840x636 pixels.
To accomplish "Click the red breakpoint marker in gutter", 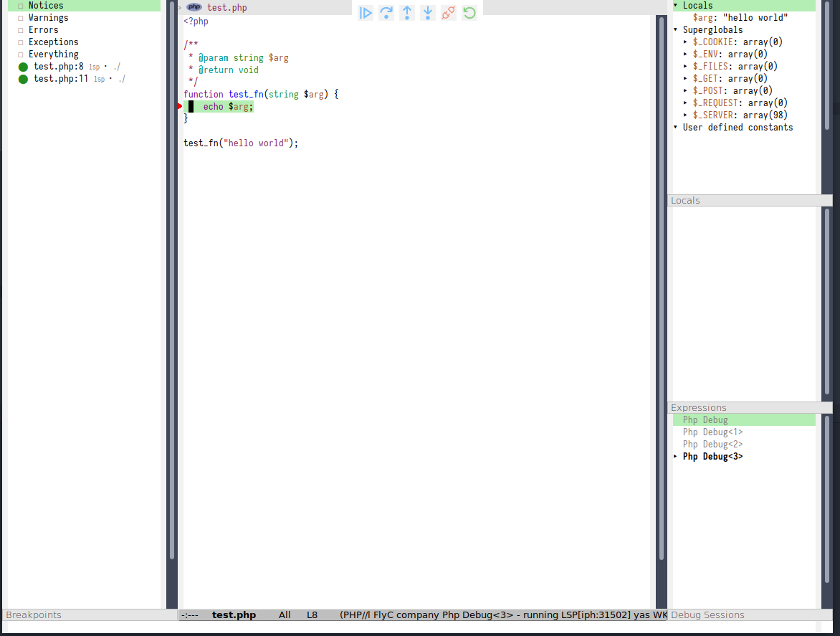I will pyautogui.click(x=180, y=106).
